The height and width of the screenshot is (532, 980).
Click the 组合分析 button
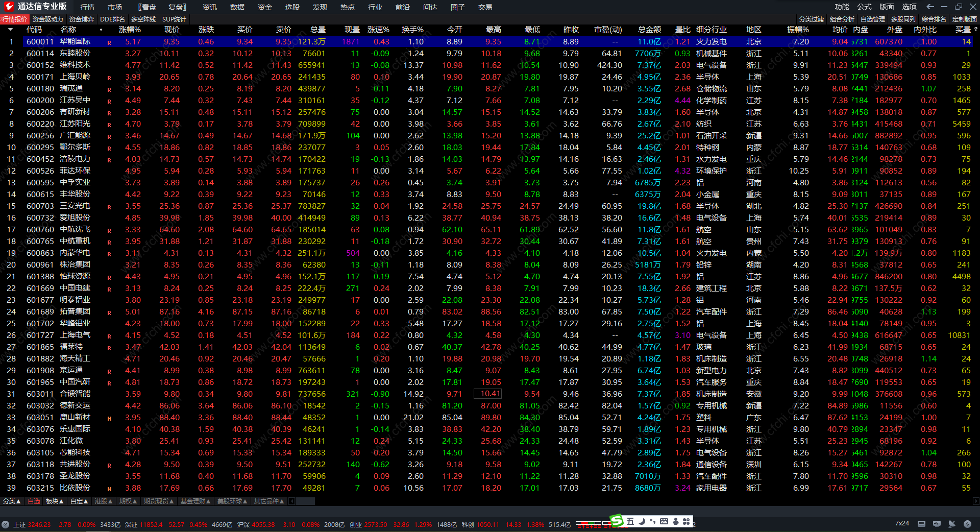(x=842, y=19)
